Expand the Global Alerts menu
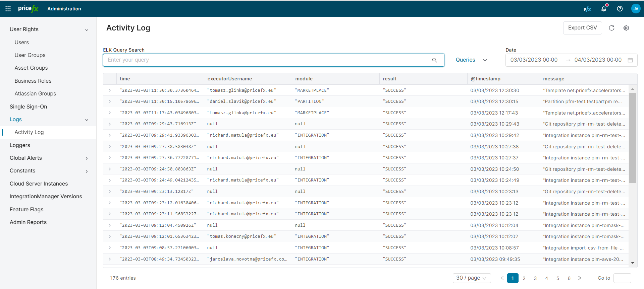This screenshot has height=289, width=644. pyautogui.click(x=87, y=158)
